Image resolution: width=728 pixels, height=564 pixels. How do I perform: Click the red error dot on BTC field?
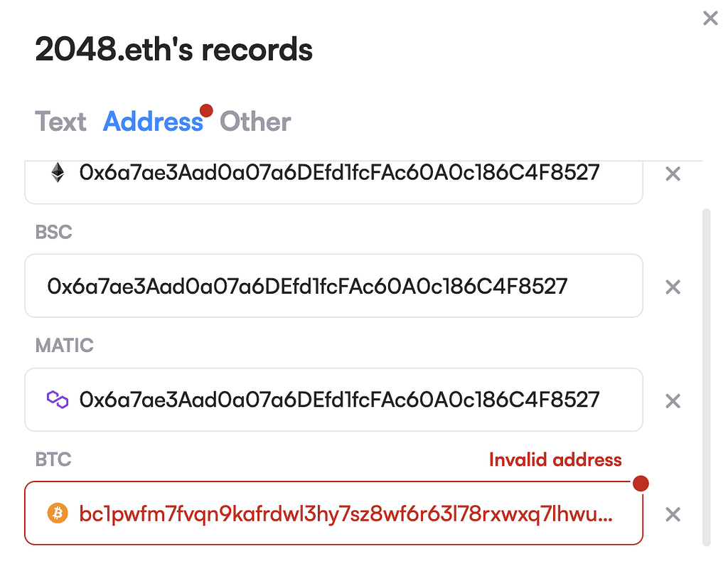click(641, 483)
